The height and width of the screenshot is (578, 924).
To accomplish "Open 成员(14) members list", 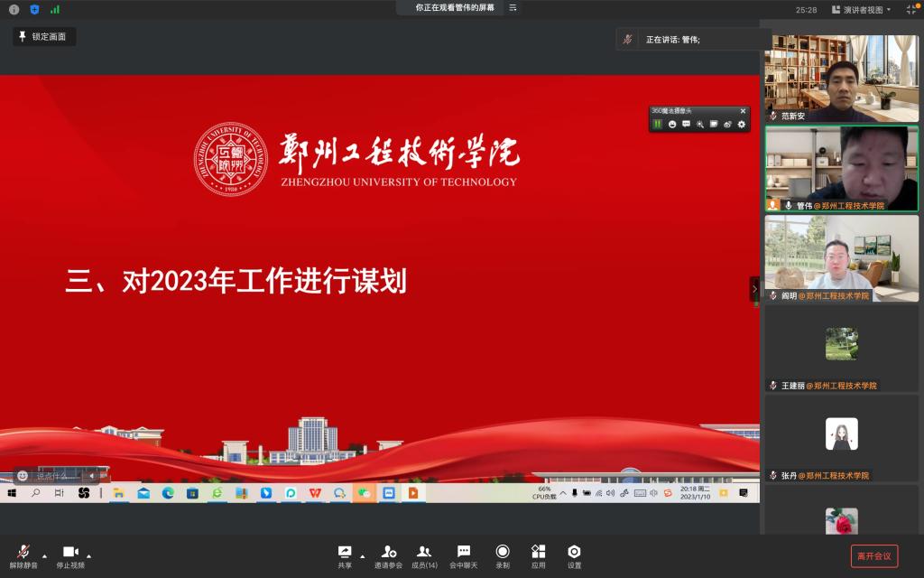I will click(424, 556).
